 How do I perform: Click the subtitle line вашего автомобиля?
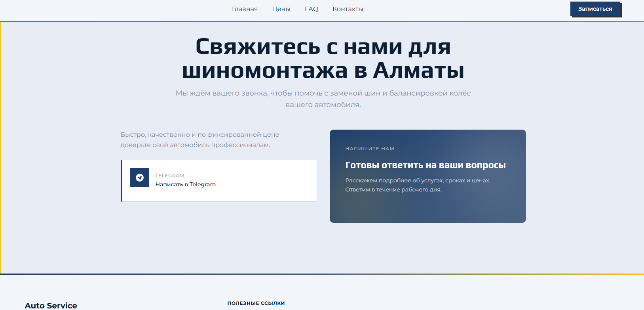coord(323,105)
